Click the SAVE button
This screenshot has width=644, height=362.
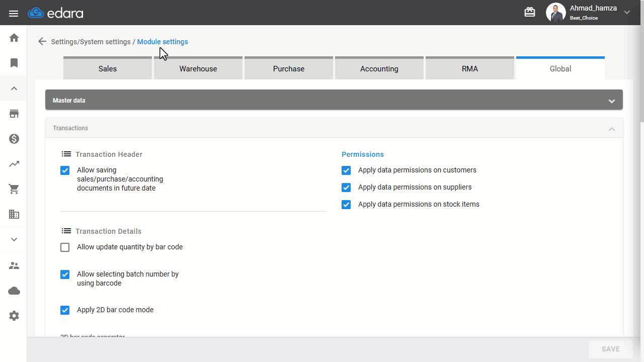pyautogui.click(x=611, y=349)
